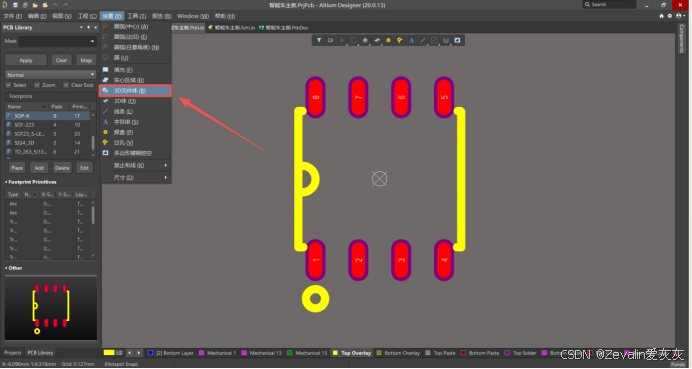Click the redo arrow in title bar
The width and height of the screenshot is (692, 369).
65,5
